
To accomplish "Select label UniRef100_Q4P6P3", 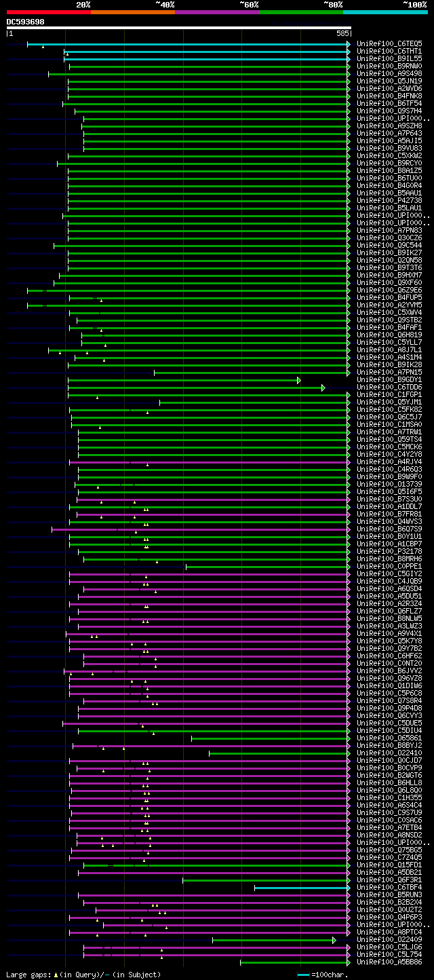I will click(389, 917).
